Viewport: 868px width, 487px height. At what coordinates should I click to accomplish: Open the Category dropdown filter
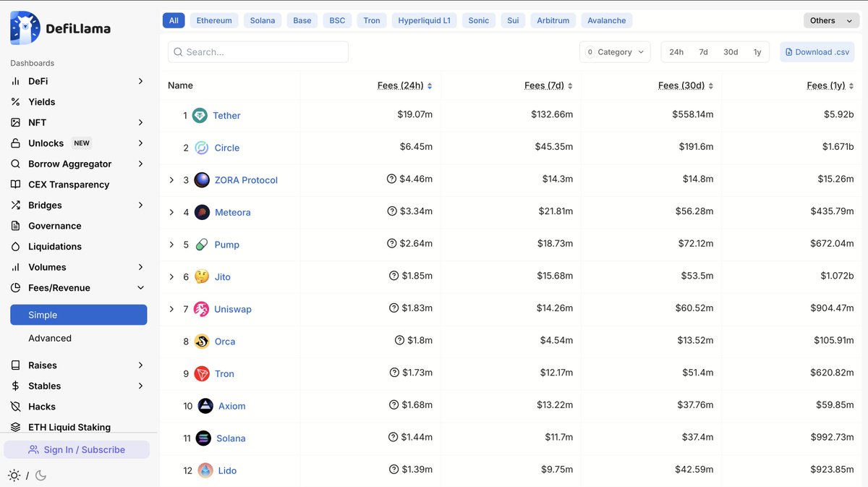(x=615, y=52)
